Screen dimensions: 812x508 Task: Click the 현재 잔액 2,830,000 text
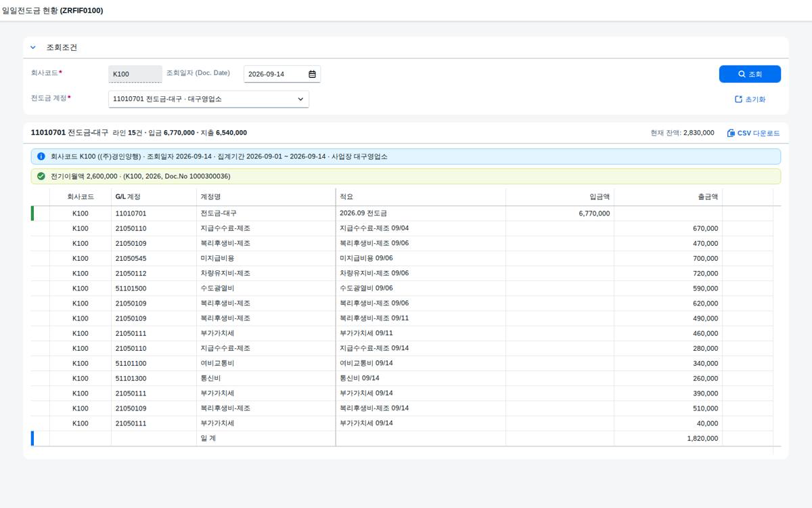[682, 133]
